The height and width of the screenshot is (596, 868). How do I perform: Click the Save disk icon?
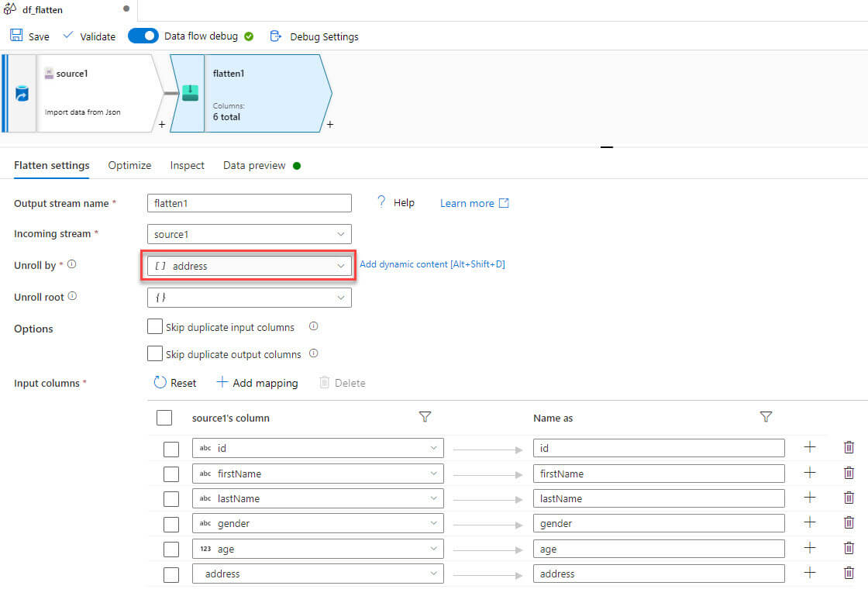click(16, 36)
